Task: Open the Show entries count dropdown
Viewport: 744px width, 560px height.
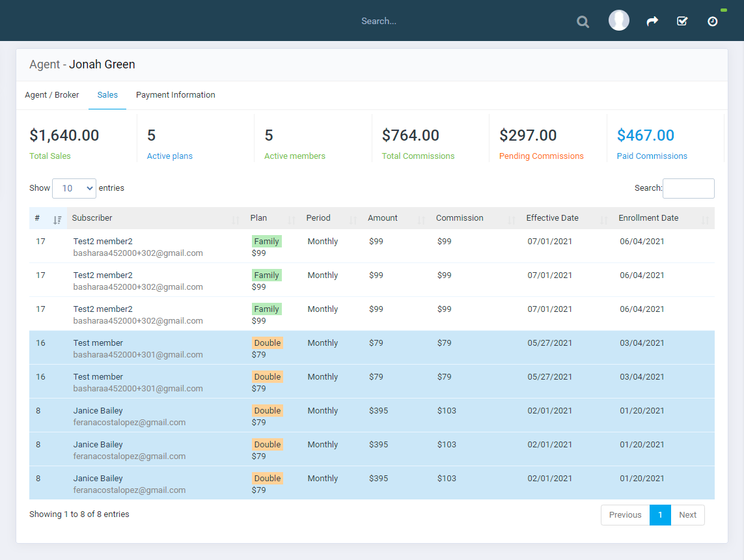Action: pyautogui.click(x=74, y=188)
